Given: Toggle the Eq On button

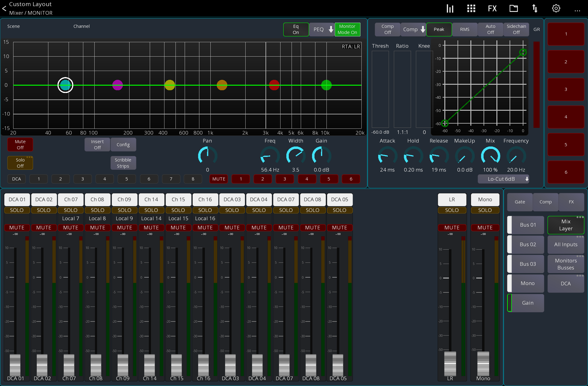Looking at the screenshot, I should click(296, 29).
